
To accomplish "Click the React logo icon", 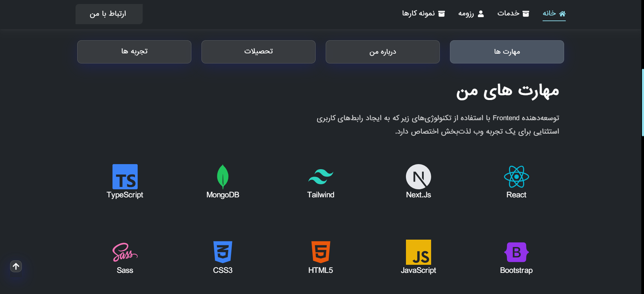I will pos(516,177).
